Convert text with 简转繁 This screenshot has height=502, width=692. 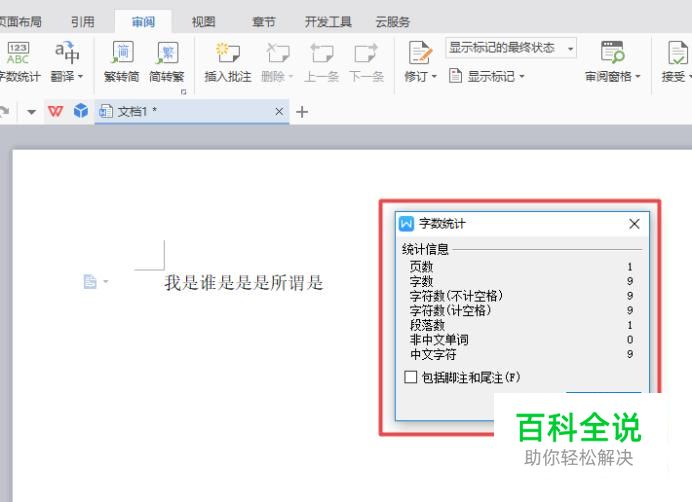click(167, 62)
